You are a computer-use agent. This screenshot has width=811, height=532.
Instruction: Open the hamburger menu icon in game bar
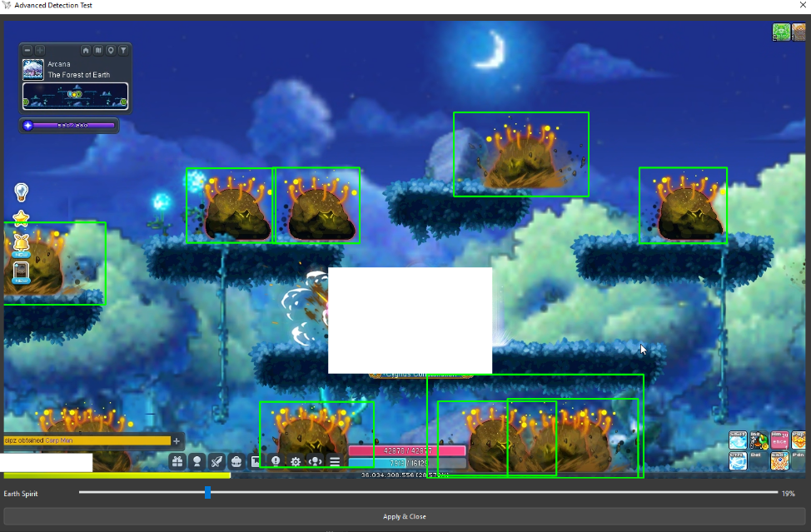(x=335, y=460)
